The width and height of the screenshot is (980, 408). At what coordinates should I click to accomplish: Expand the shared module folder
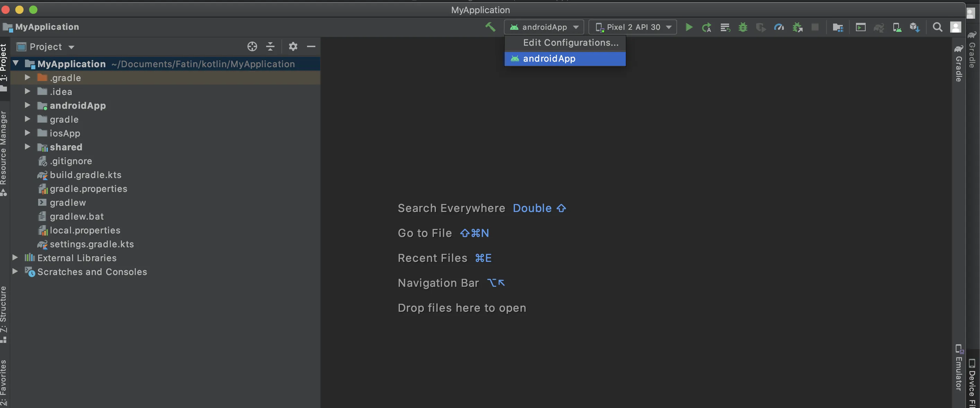pos(27,147)
